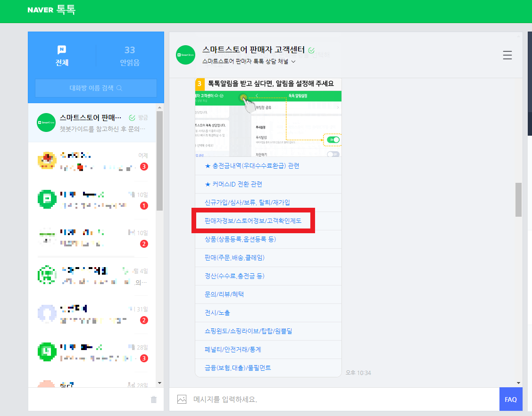This screenshot has height=416, width=532.
Task: Click the trash icon below the chat list
Action: coord(153,400)
